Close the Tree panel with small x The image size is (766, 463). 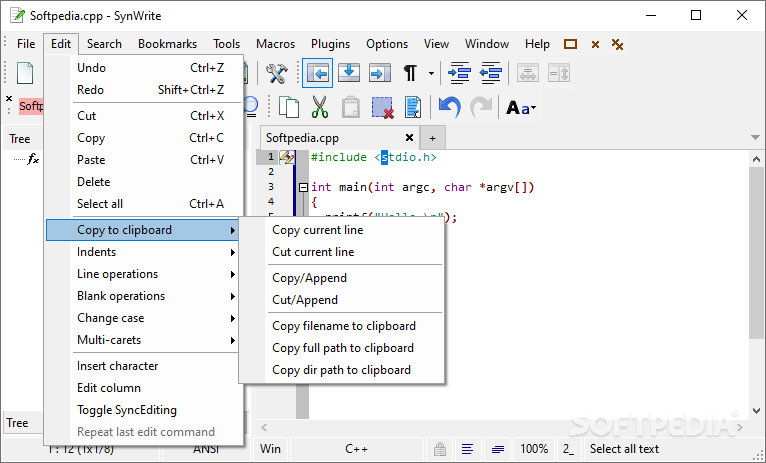pyautogui.click(x=9, y=98)
